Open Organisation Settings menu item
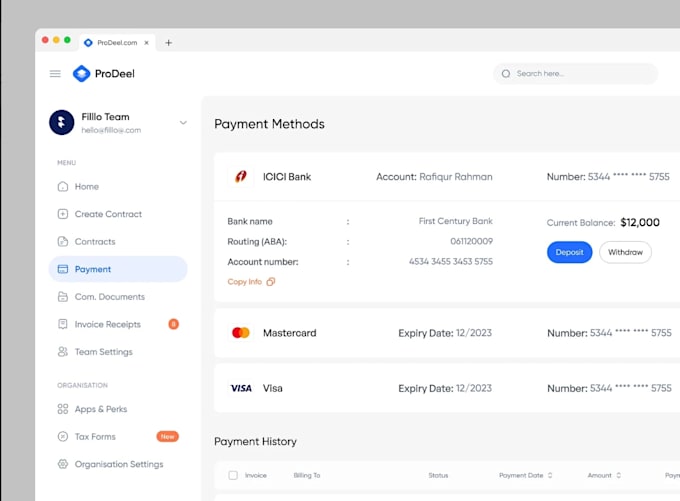Screen dimensions: 680x501 point(118,464)
